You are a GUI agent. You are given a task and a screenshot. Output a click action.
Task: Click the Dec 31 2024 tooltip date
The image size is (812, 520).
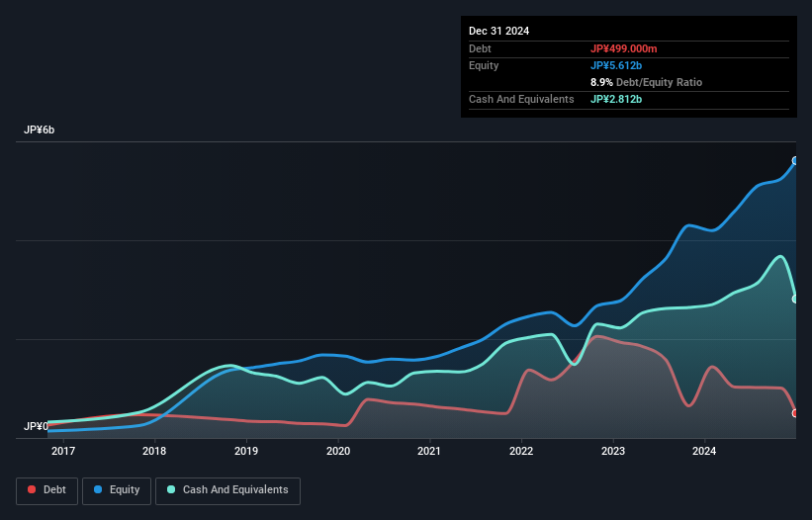click(x=498, y=31)
